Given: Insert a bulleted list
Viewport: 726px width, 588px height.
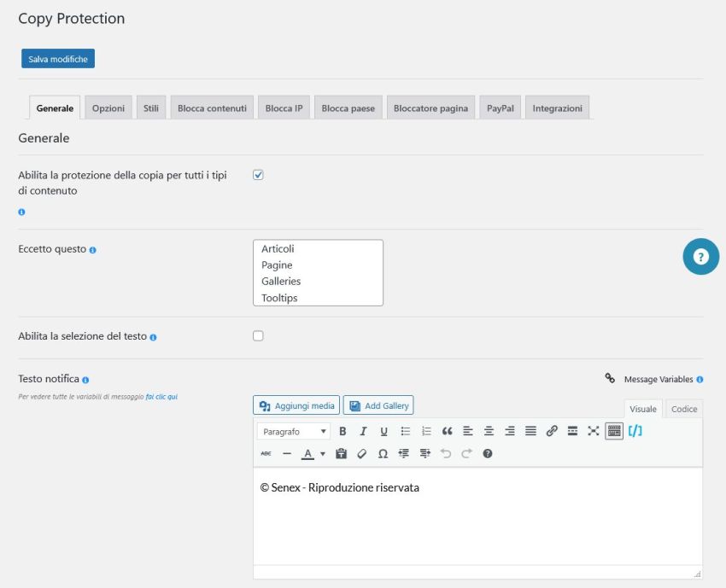Looking at the screenshot, I should [405, 431].
